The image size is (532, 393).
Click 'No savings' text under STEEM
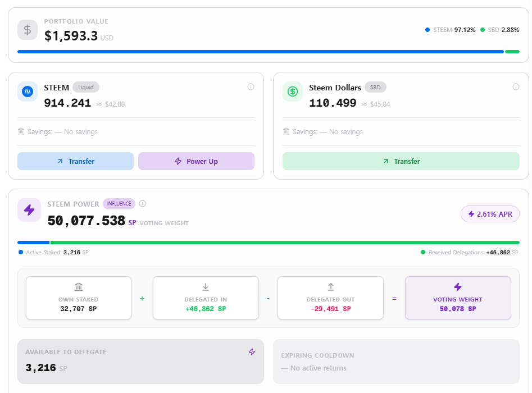coord(81,131)
